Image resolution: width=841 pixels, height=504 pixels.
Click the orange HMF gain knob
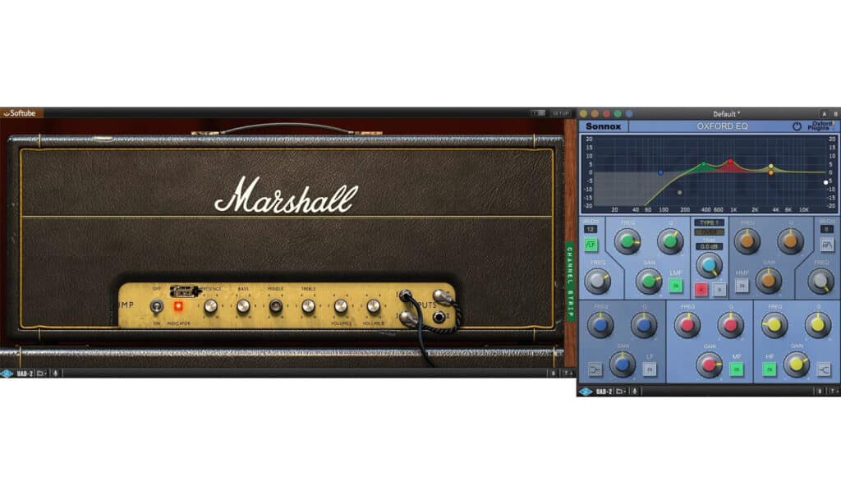(769, 280)
